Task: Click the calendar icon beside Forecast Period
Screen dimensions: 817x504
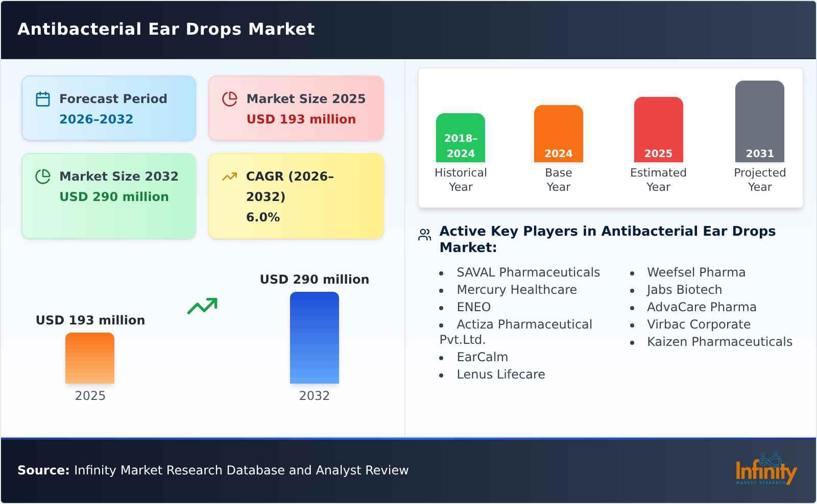Action: coord(43,99)
